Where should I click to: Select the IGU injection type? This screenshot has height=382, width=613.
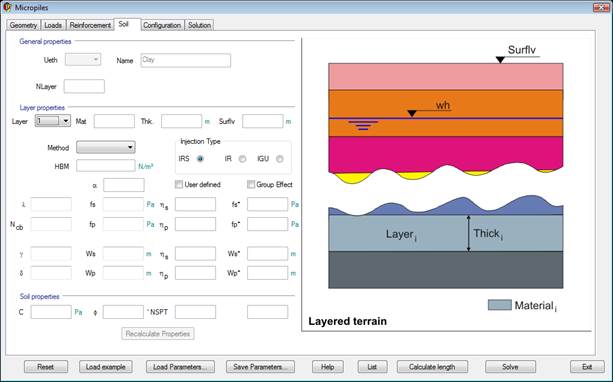280,159
